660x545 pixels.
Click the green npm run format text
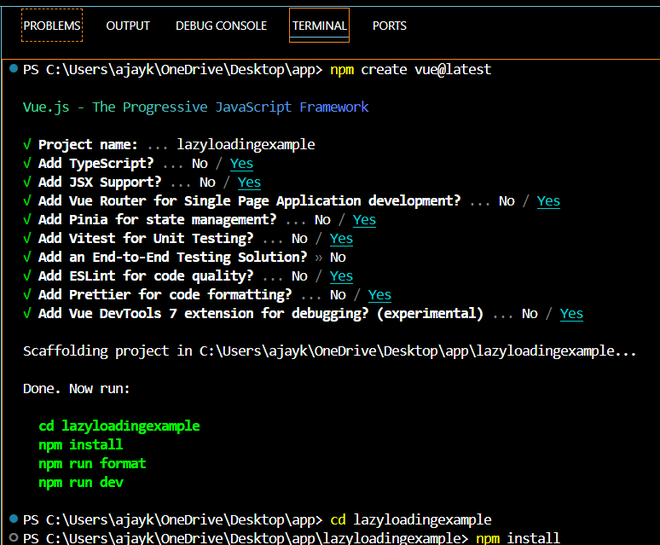92,463
